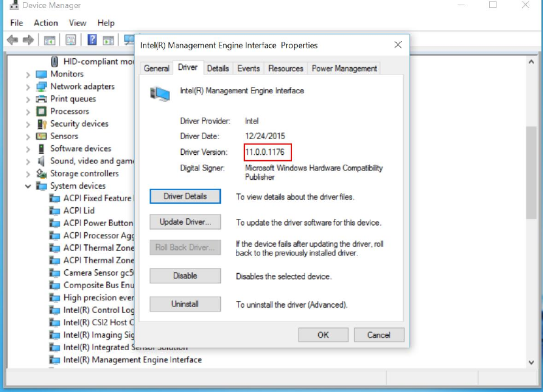This screenshot has width=543, height=392.
Task: Click the Show/Hide Console Tree toolbar icon
Action: click(50, 40)
